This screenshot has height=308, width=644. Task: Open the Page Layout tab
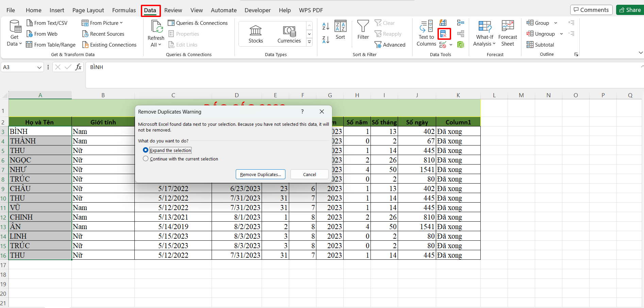tap(88, 10)
